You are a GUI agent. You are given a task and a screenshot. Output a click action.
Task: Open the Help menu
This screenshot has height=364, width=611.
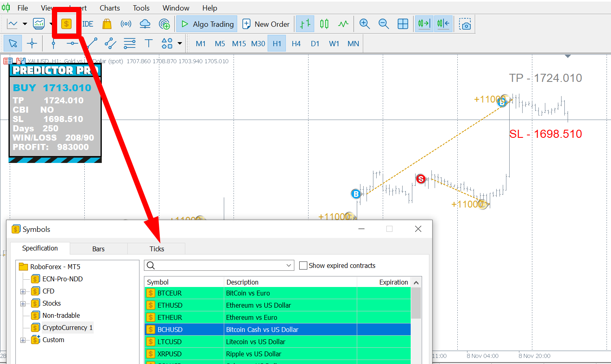click(210, 8)
